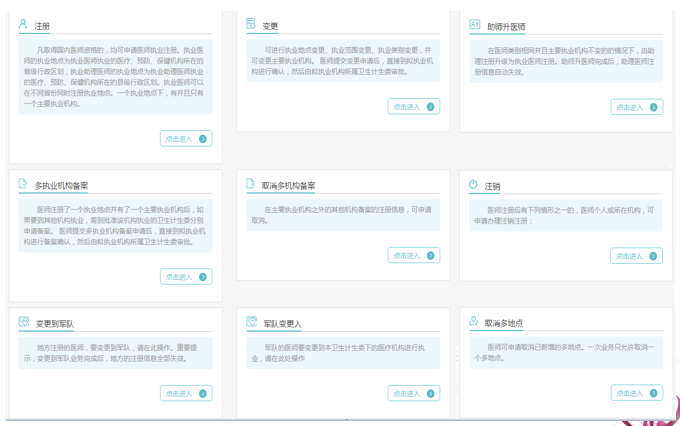Click the ID card icon for 助师升医师
Image resolution: width=680 pixels, height=426 pixels.
(474, 24)
